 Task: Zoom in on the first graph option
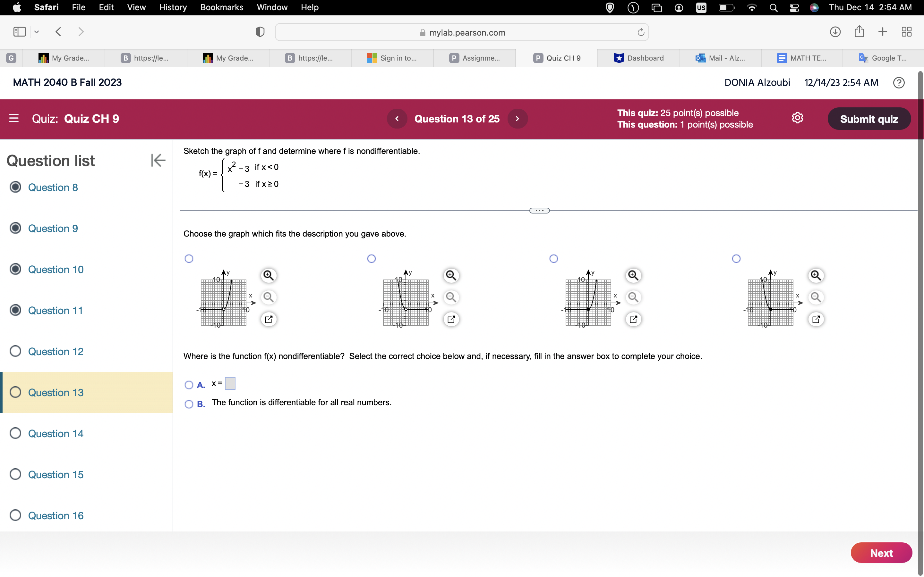269,275
